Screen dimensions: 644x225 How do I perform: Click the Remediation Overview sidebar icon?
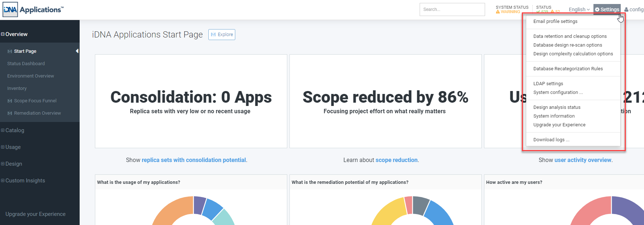tap(10, 113)
